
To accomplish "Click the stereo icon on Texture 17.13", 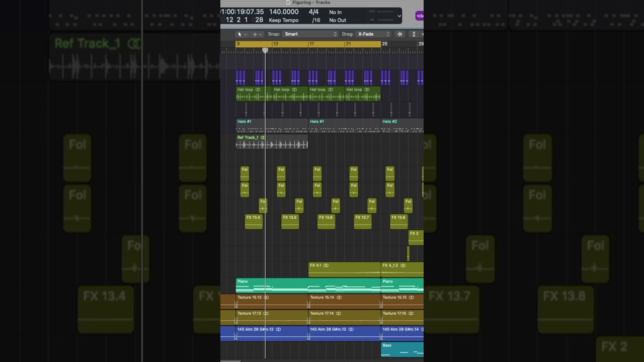I will [x=267, y=314].
